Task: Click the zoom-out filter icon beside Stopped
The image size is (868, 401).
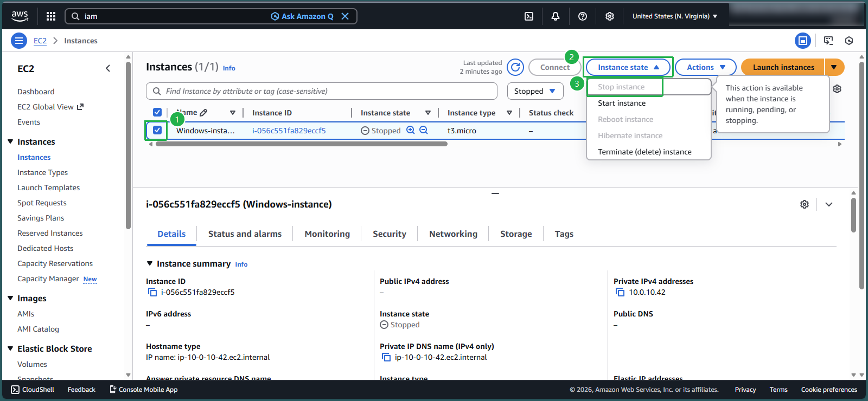Action: coord(424,130)
